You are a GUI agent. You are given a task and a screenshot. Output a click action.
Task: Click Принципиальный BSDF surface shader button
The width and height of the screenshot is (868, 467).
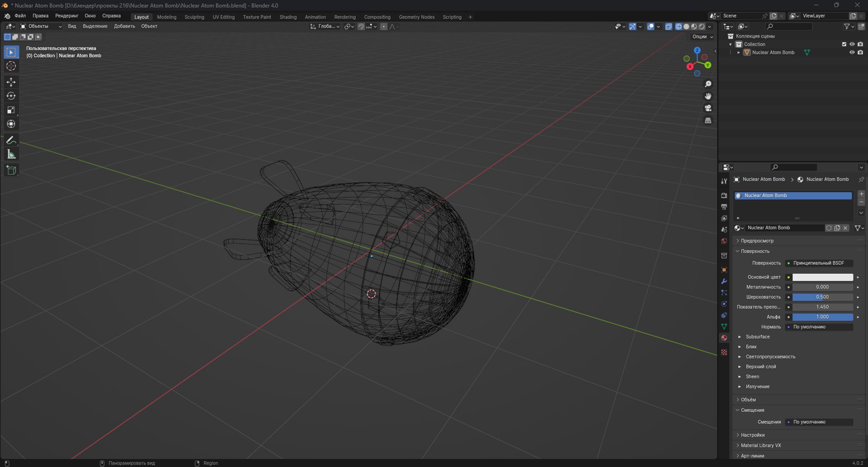click(x=819, y=263)
